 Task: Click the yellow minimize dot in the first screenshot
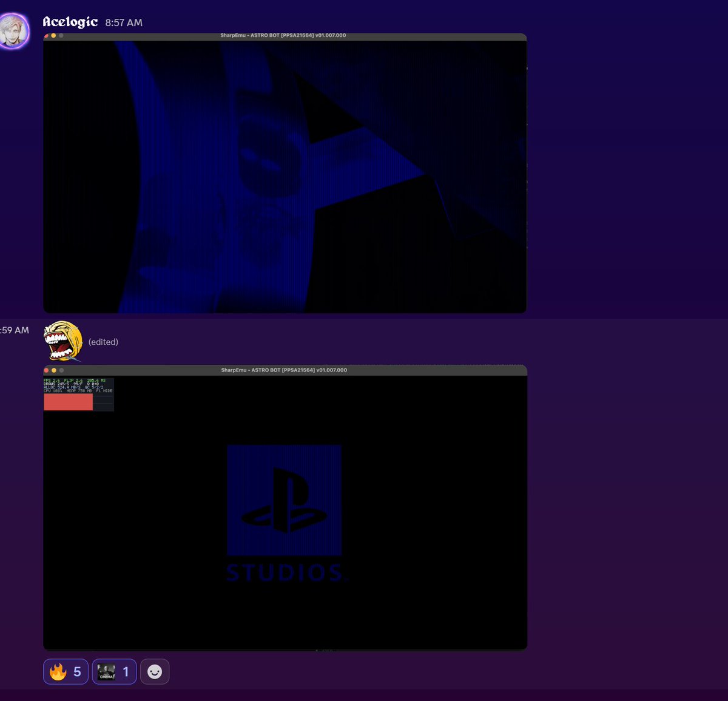[x=53, y=36]
